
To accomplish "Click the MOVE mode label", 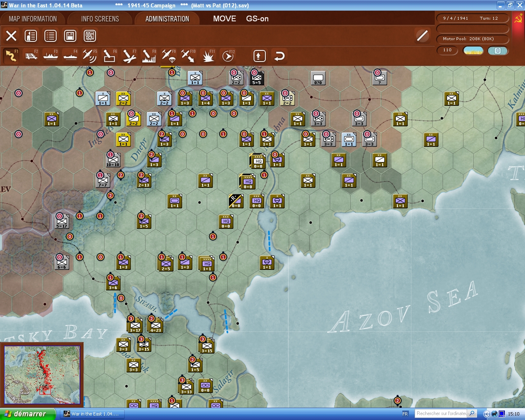I will 224,19.
